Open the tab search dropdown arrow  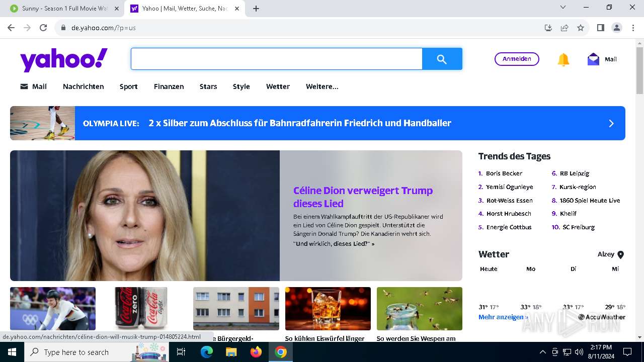click(563, 8)
